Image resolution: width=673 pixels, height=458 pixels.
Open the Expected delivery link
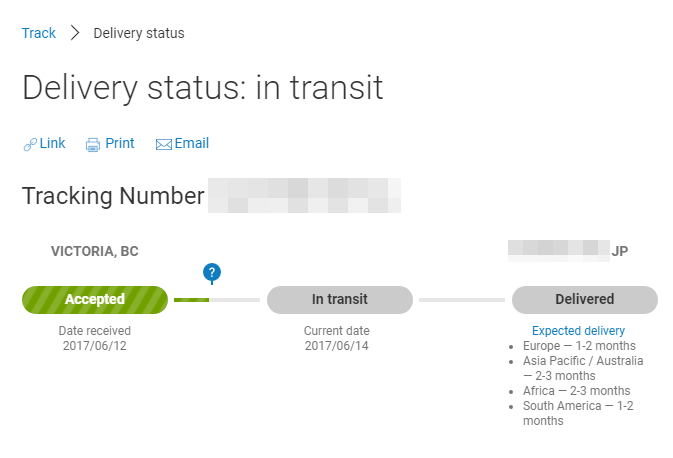pos(578,331)
